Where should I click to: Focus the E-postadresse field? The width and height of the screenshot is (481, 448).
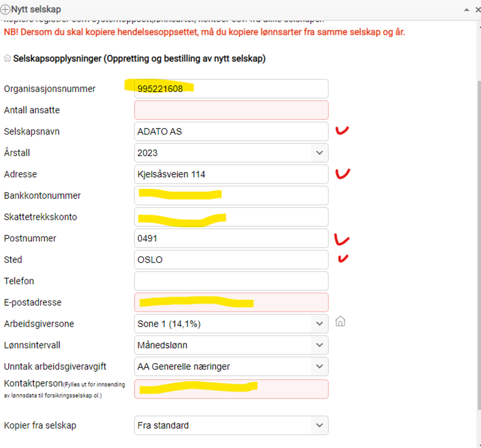coord(231,303)
